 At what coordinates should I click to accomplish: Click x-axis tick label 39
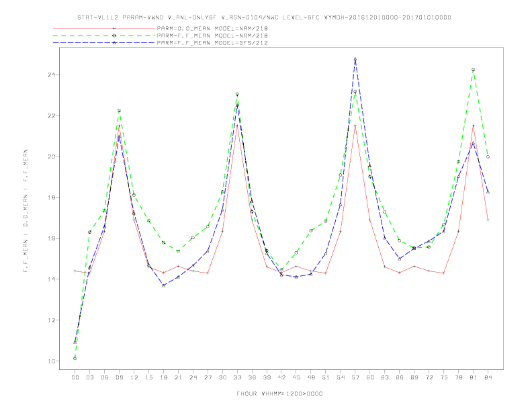[267, 377]
